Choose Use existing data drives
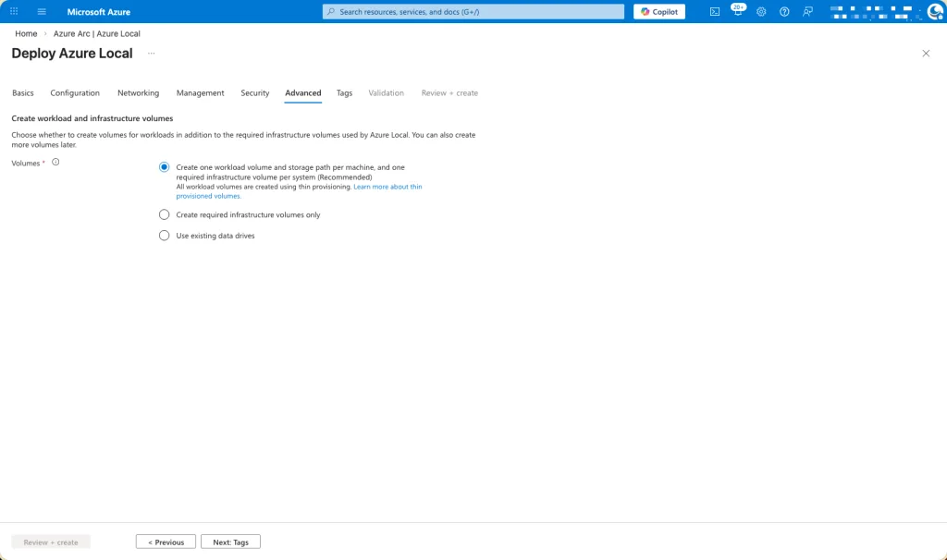The height and width of the screenshot is (560, 947). click(165, 236)
